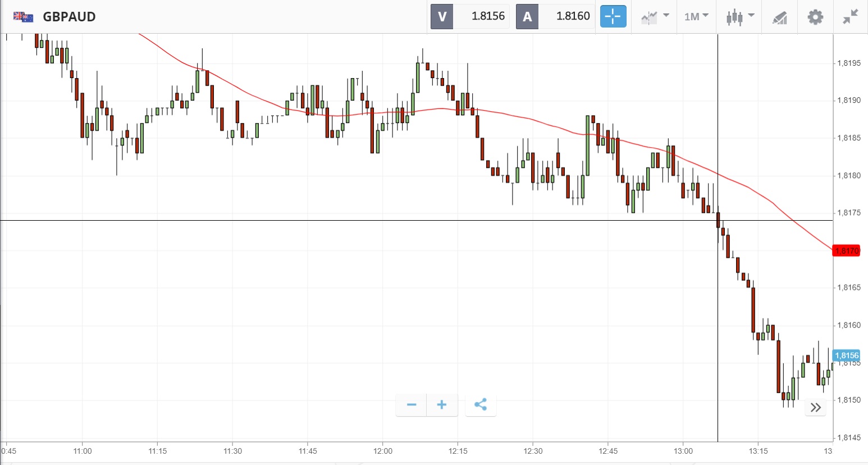Open chart settings gear
The width and height of the screenshot is (868, 465).
pyautogui.click(x=815, y=17)
